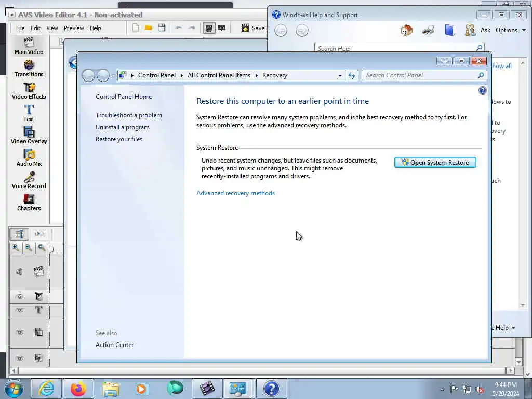Image resolution: width=532 pixels, height=399 pixels.
Task: Open Firefox from taskbar
Action: pyautogui.click(x=78, y=389)
